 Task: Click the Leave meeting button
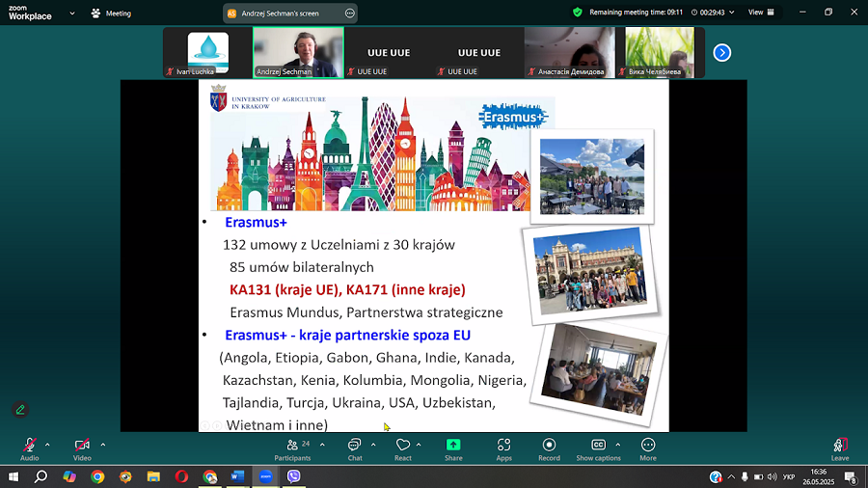(x=840, y=448)
